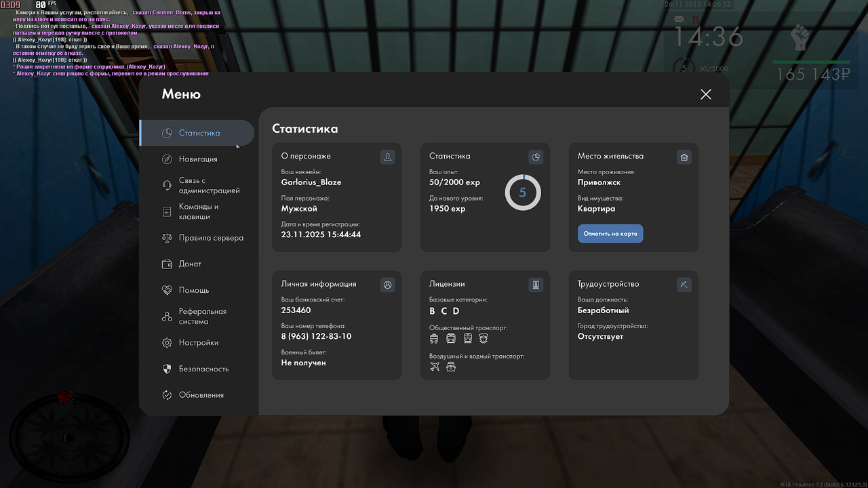Open the Безопасность section
Image resolution: width=868 pixels, height=488 pixels.
click(x=197, y=369)
